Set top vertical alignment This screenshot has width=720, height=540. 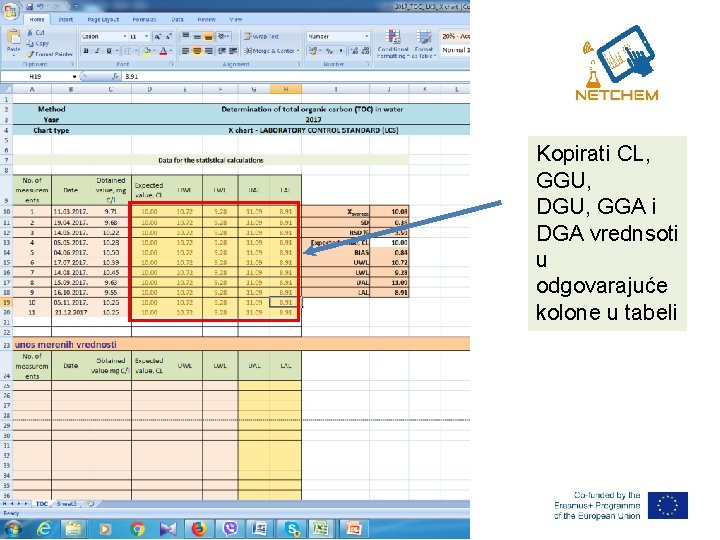coord(186,36)
